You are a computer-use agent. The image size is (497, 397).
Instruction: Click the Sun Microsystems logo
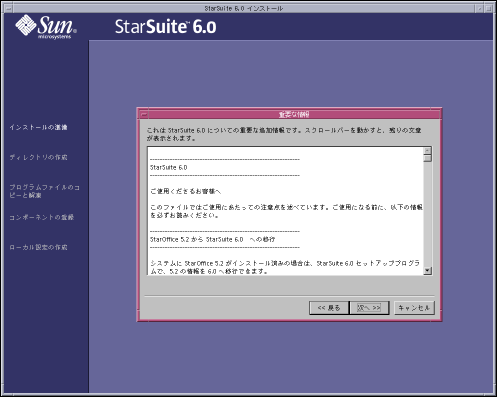pos(46,27)
